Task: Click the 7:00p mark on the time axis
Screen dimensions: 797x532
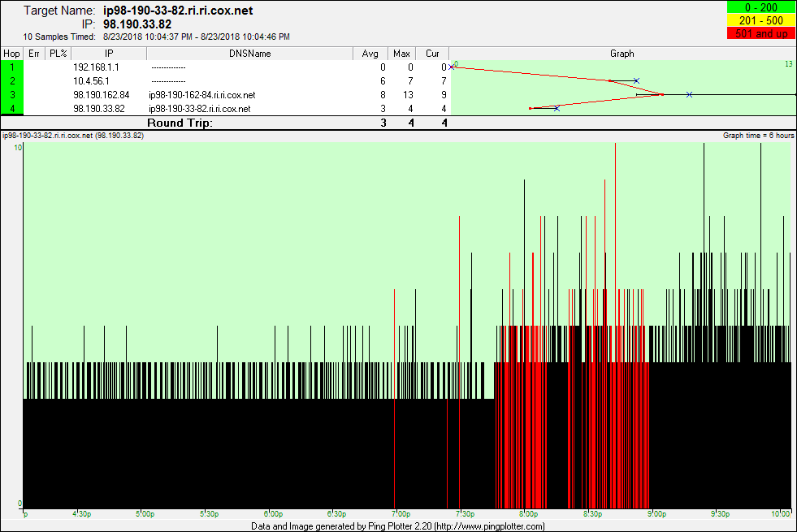Action: (x=399, y=514)
